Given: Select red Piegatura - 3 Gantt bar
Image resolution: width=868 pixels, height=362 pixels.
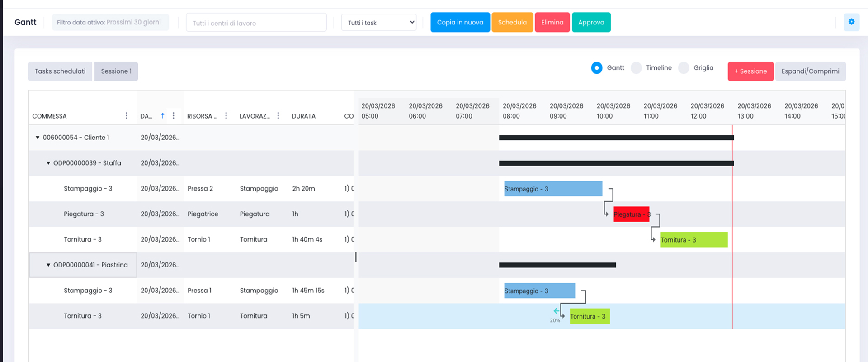Looking at the screenshot, I should point(631,214).
